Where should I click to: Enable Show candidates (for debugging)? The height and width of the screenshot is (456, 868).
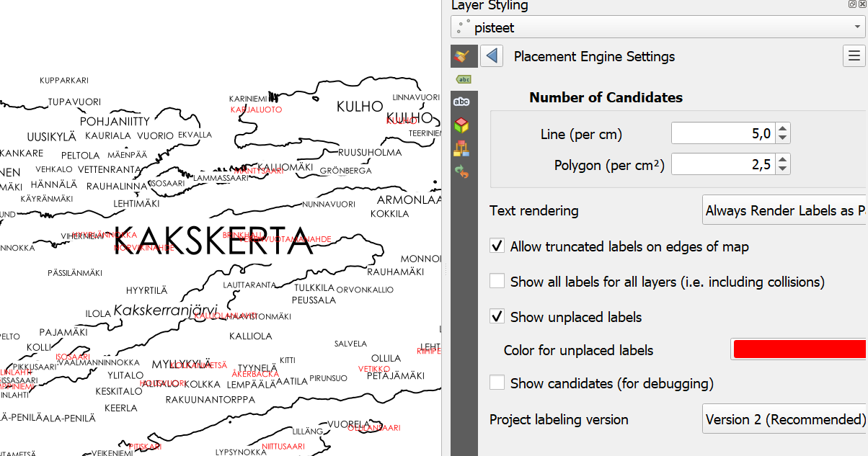tap(497, 383)
